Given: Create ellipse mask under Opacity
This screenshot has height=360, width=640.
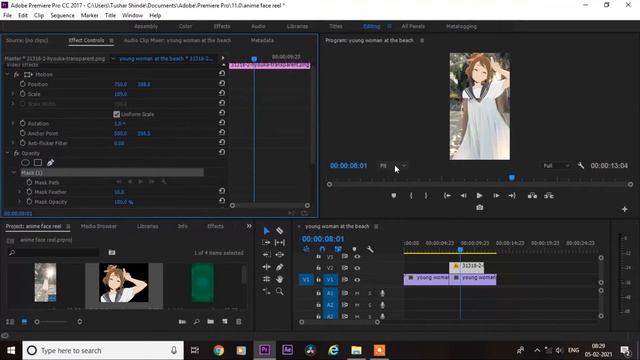Looking at the screenshot, I should 25,163.
